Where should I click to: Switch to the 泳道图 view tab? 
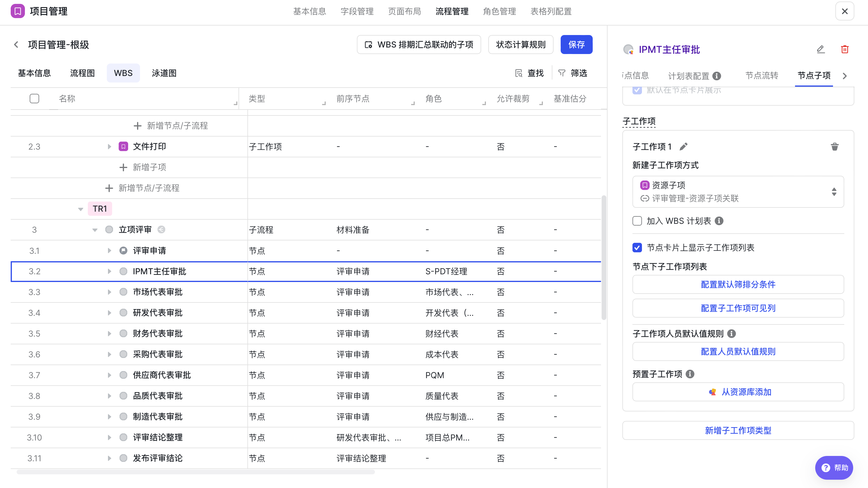(164, 73)
